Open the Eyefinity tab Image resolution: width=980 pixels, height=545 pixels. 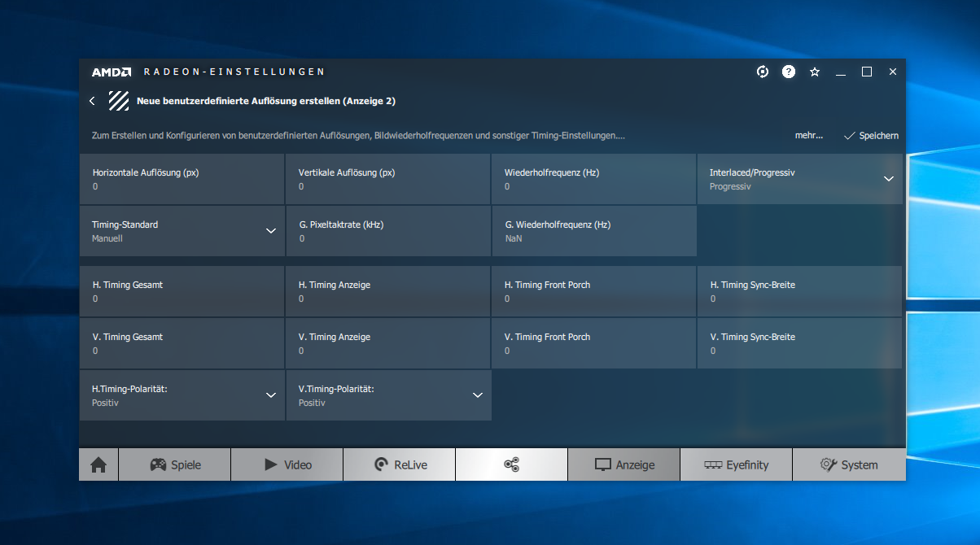[736, 464]
